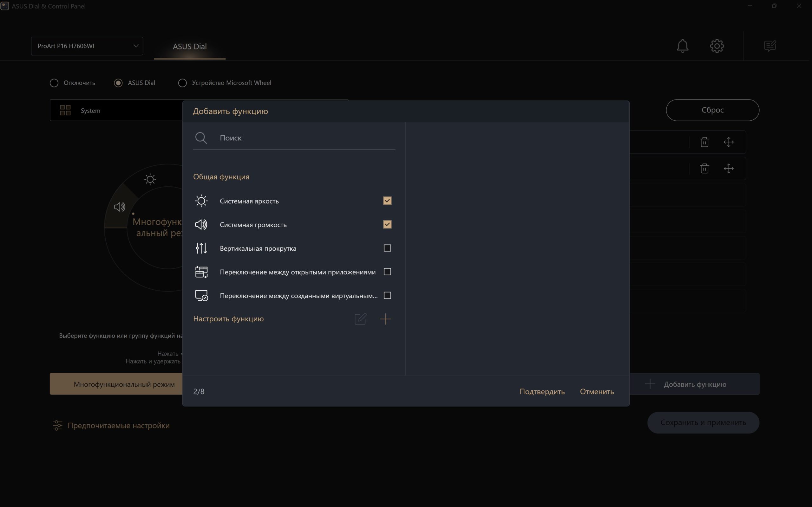Click the edit pencil icon for custom functions

(x=360, y=318)
